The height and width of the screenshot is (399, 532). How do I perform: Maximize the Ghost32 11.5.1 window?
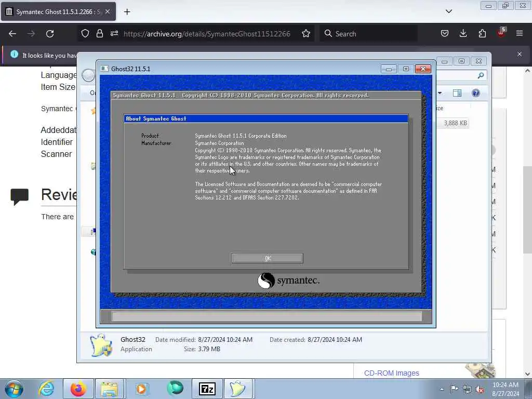[x=406, y=69]
